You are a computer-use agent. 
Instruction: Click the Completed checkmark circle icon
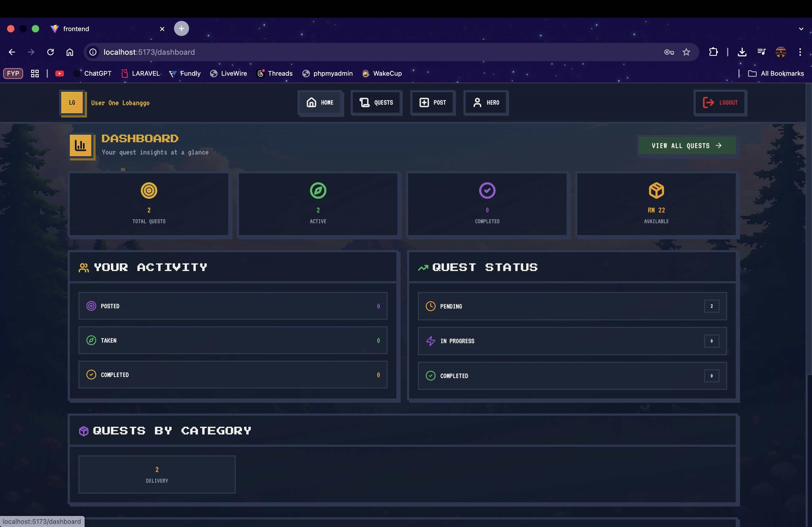point(487,190)
